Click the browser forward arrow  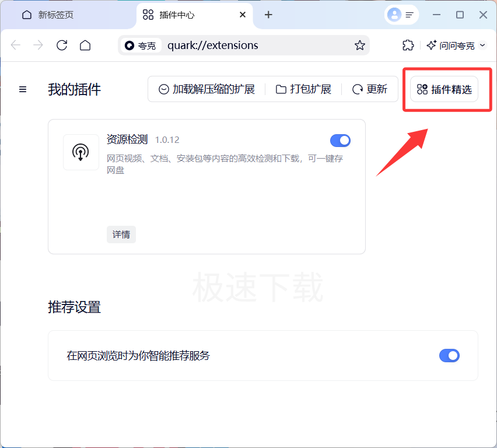click(38, 45)
